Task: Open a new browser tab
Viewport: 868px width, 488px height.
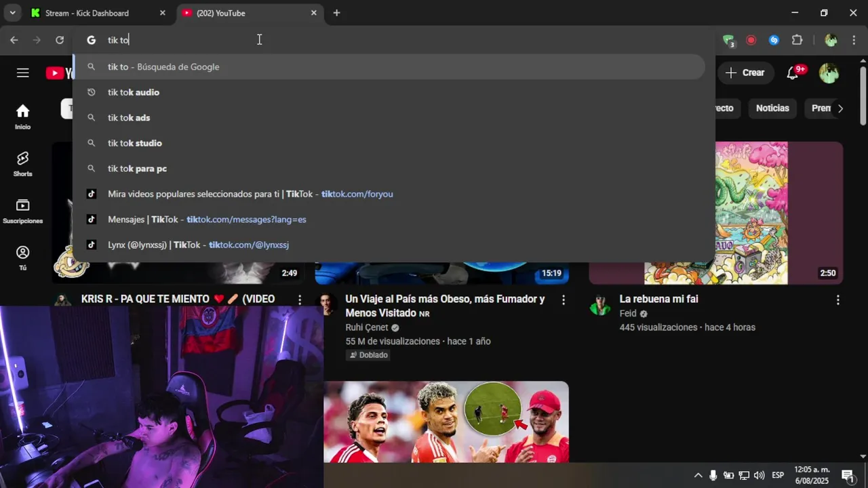Action: click(336, 13)
